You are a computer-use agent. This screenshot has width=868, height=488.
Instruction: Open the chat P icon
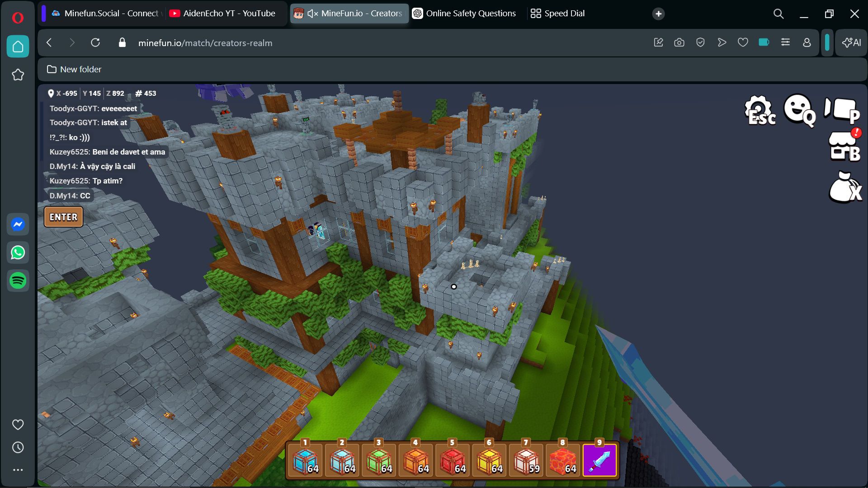point(841,110)
